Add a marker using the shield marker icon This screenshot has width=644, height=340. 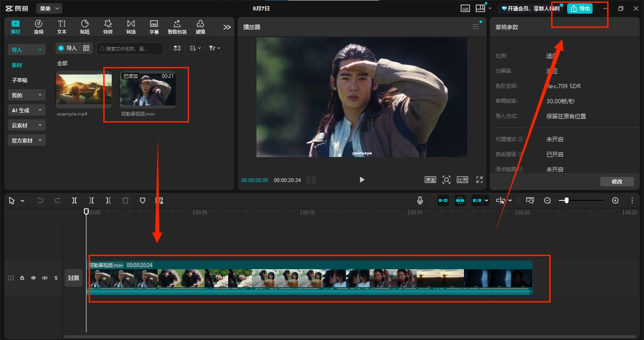click(x=143, y=201)
